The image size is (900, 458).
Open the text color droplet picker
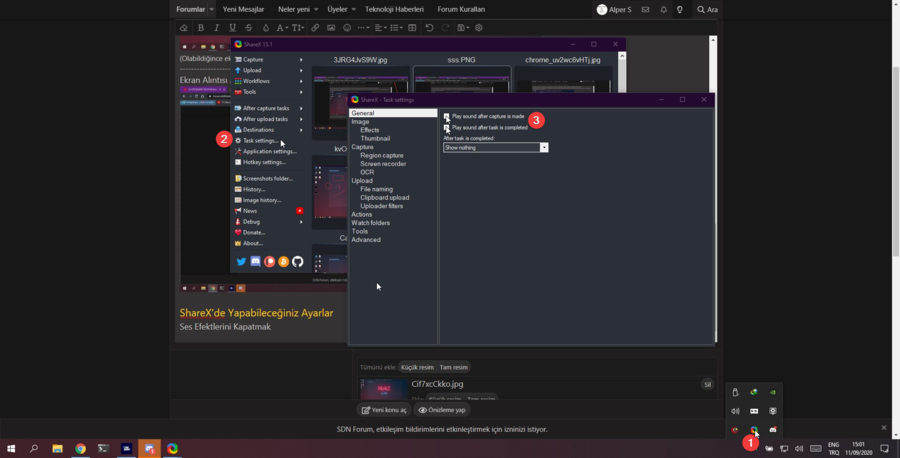[266, 28]
